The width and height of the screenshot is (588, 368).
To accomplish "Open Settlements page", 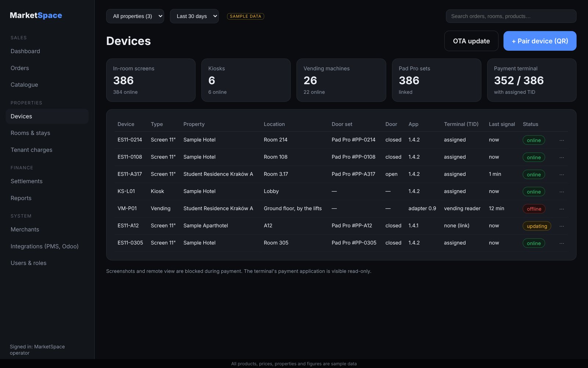I will (x=47, y=181).
